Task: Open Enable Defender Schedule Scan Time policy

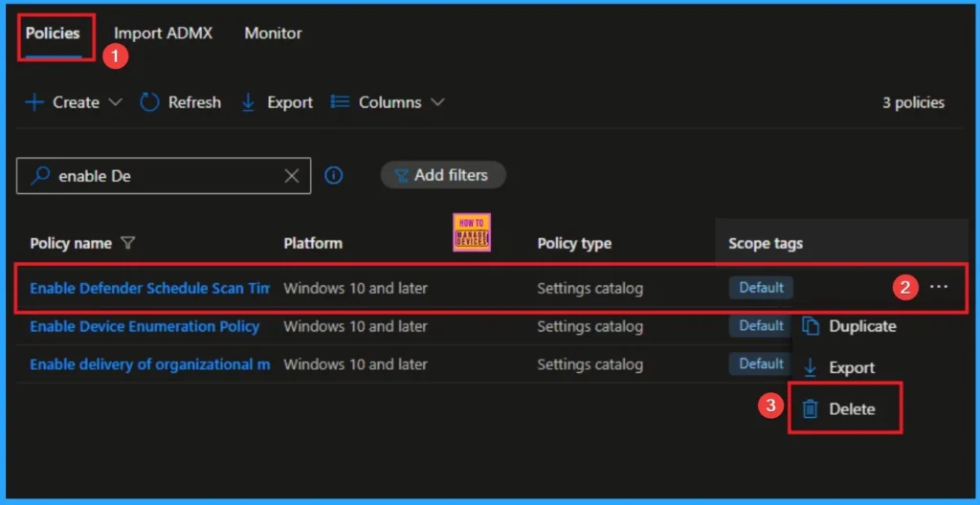Action: [x=150, y=288]
